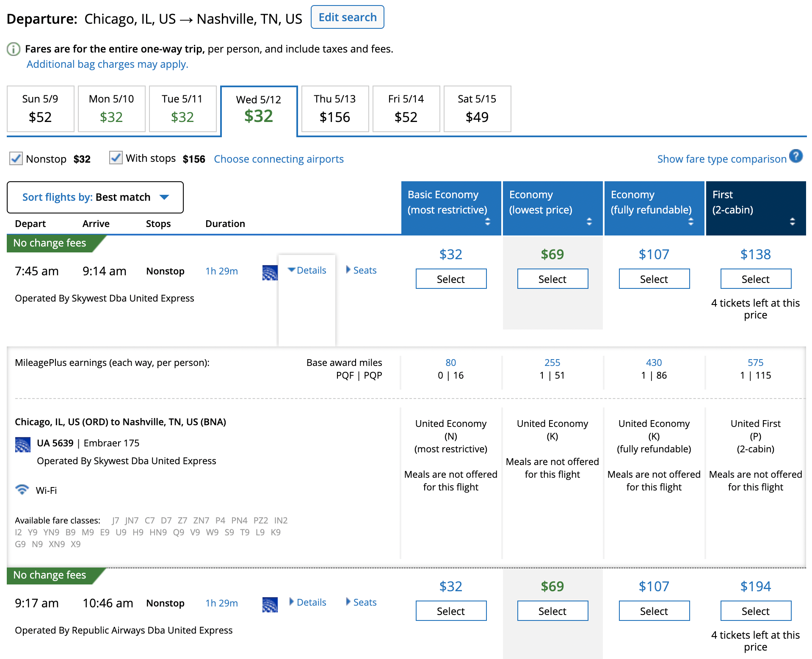This screenshot has height=659, width=812.
Task: Open Additional bag charges may apply link
Action: pos(108,64)
